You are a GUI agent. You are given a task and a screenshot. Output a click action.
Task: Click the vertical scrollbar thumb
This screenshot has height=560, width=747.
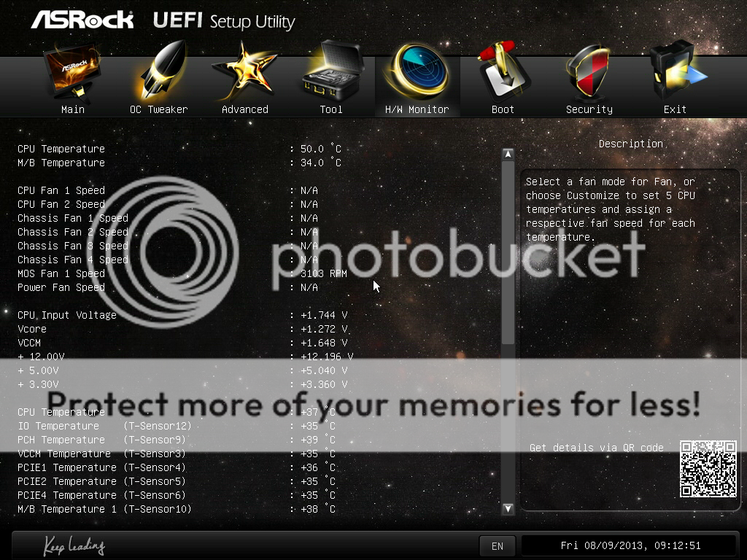tap(508, 252)
